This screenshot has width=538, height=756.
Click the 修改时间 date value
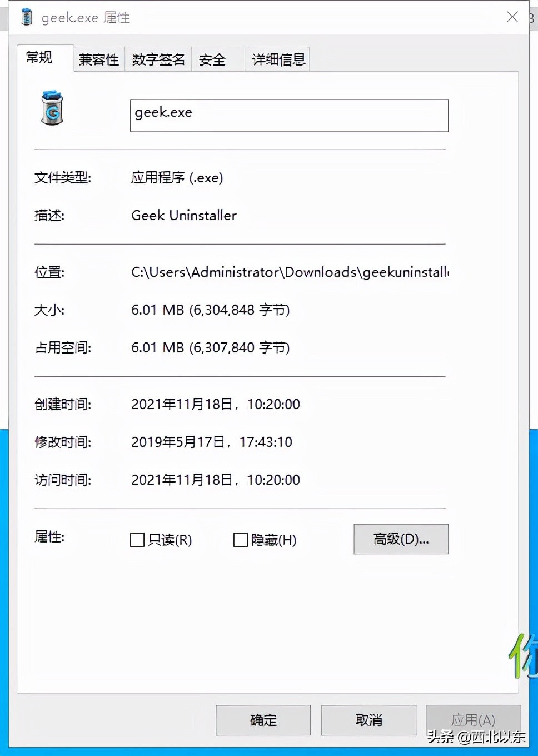(212, 442)
